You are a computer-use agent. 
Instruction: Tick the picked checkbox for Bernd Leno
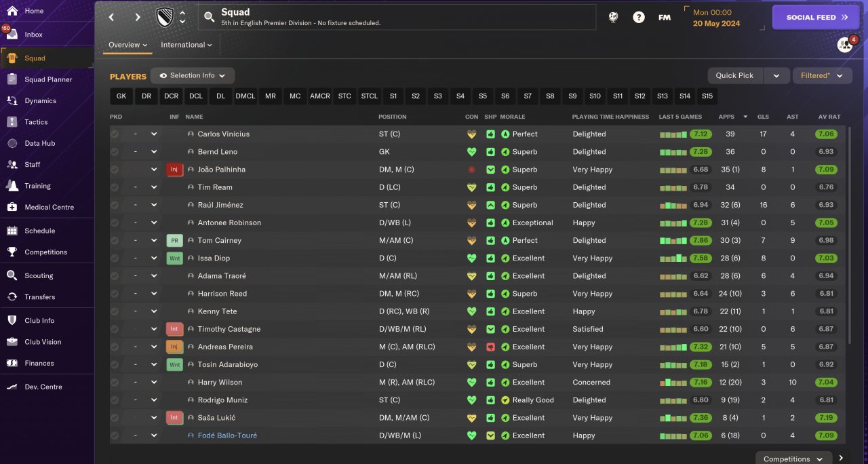115,152
